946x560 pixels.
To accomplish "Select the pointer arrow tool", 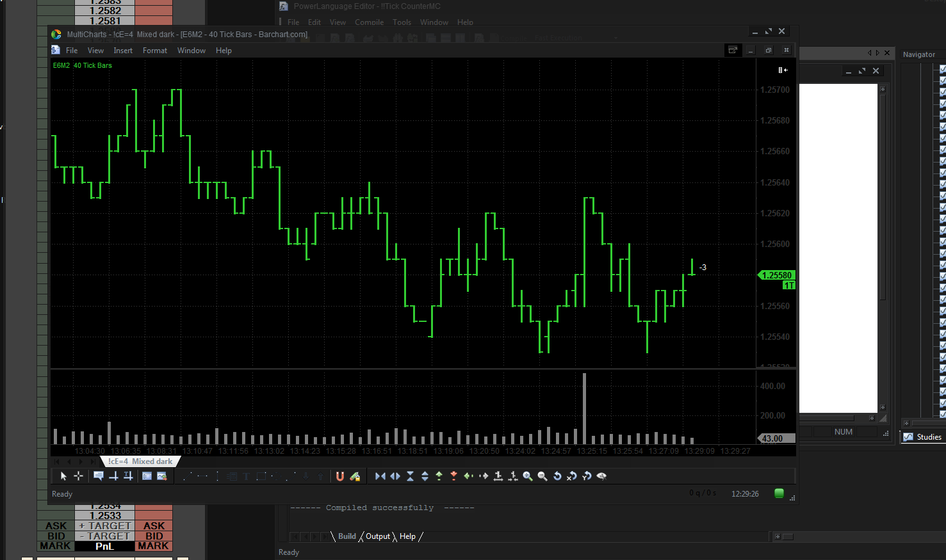I will [x=63, y=476].
